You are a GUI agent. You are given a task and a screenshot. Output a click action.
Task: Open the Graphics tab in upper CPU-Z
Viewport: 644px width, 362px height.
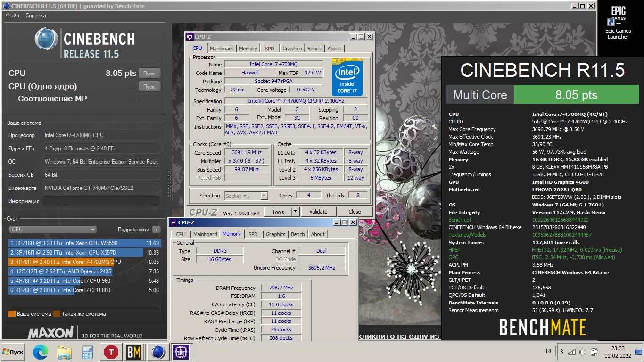point(292,49)
